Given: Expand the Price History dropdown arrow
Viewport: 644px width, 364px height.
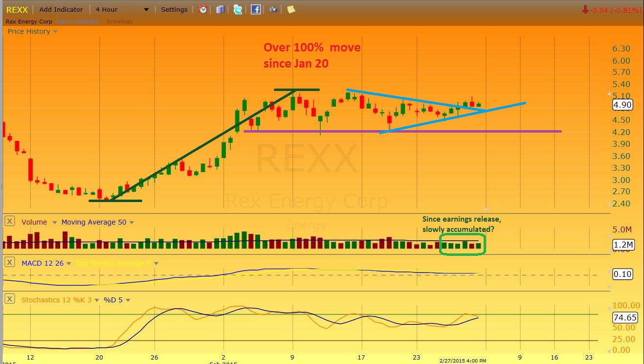Looking at the screenshot, I should tap(55, 32).
